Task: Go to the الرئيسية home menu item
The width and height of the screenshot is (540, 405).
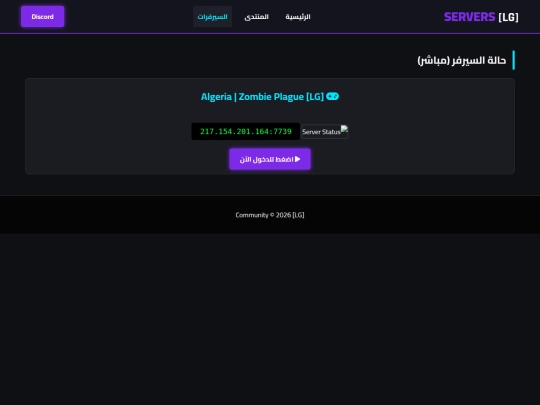Action: [x=298, y=17]
